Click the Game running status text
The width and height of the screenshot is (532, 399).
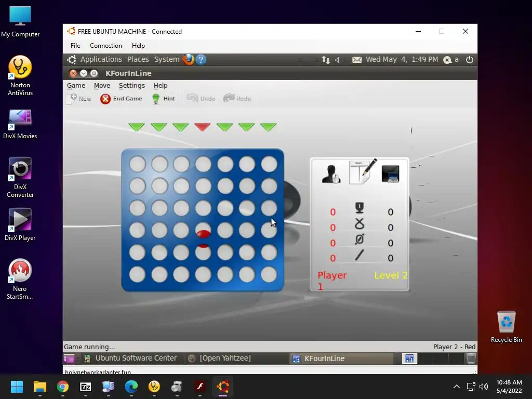coord(89,347)
